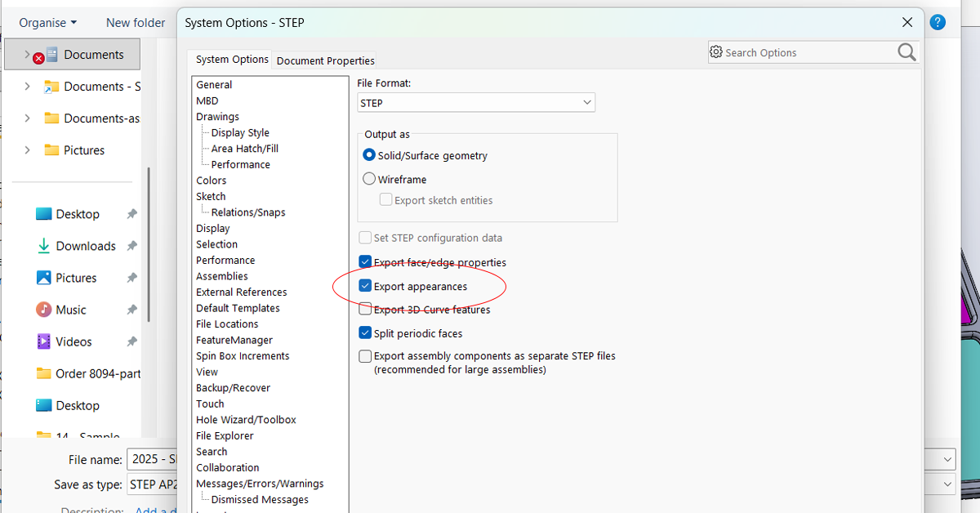Expand the Documents tree node
980x513 pixels.
27,55
